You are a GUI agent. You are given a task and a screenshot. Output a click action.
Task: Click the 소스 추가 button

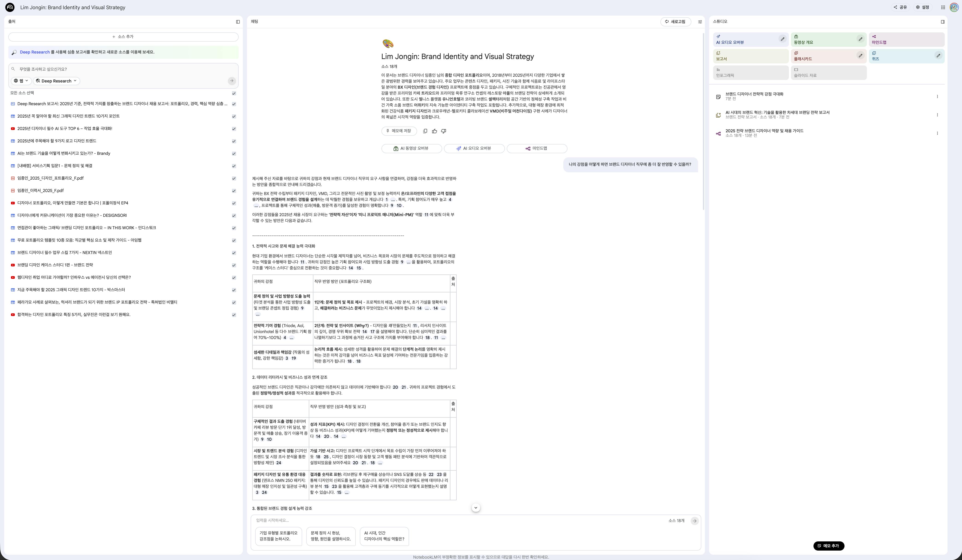123,37
